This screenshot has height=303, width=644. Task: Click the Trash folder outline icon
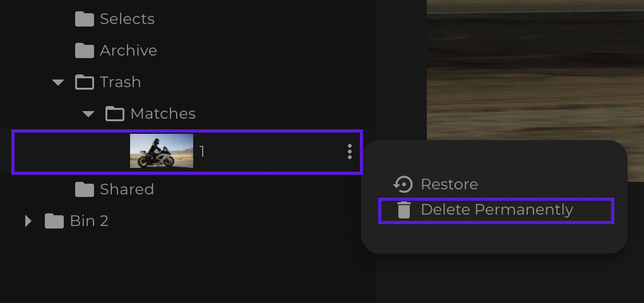[x=84, y=82]
